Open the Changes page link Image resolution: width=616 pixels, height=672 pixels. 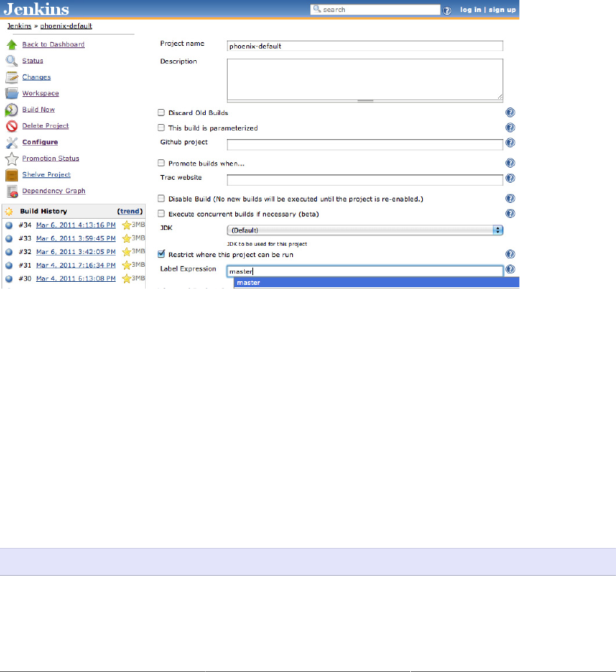coord(36,77)
